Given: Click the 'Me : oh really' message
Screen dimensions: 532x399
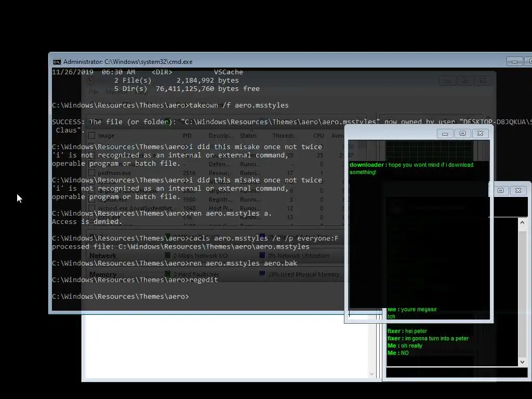Looking at the screenshot, I should (405, 345).
